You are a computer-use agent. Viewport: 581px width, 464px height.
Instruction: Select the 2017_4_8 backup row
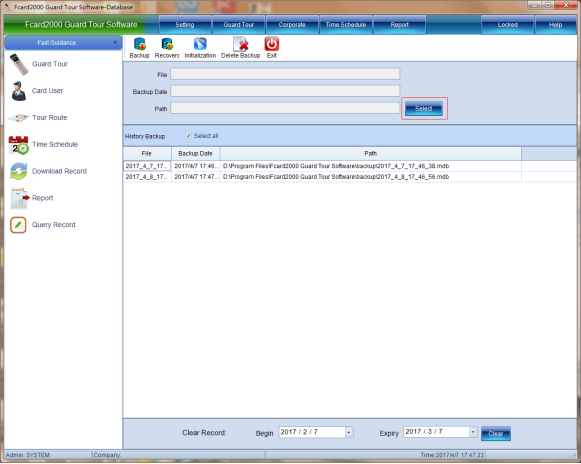[349, 177]
